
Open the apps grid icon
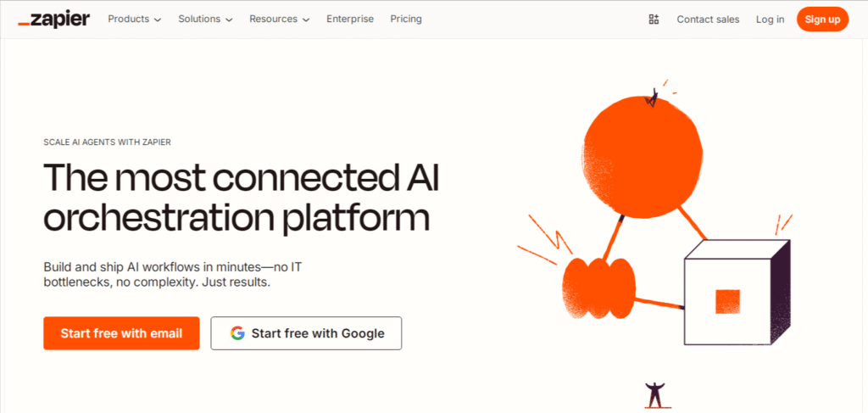point(654,19)
